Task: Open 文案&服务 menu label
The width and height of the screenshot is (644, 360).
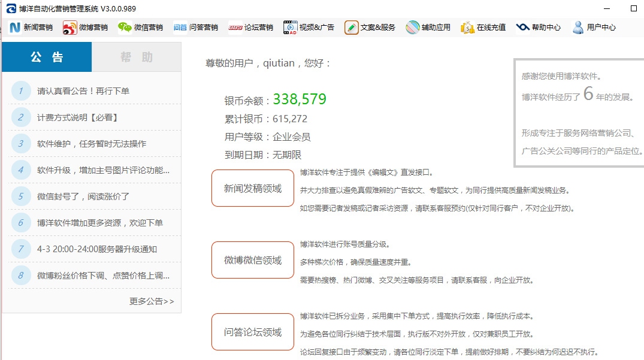Action: pyautogui.click(x=378, y=28)
